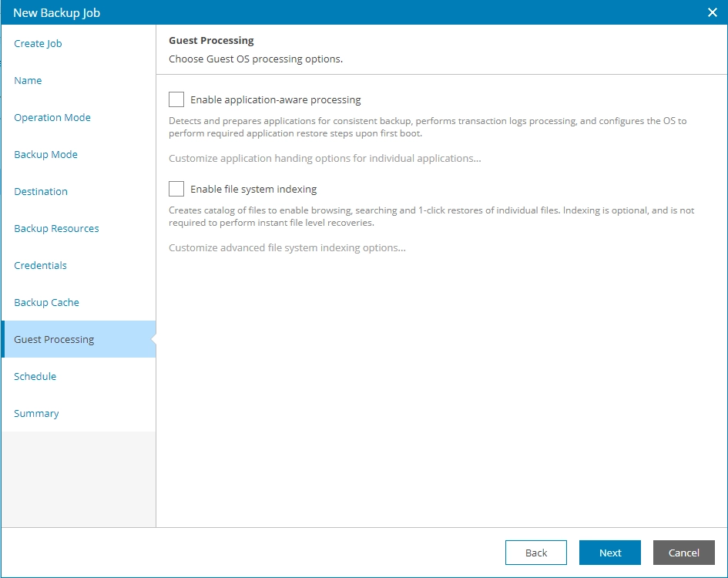Jump to the Destination step
The image size is (728, 578).
coord(41,191)
